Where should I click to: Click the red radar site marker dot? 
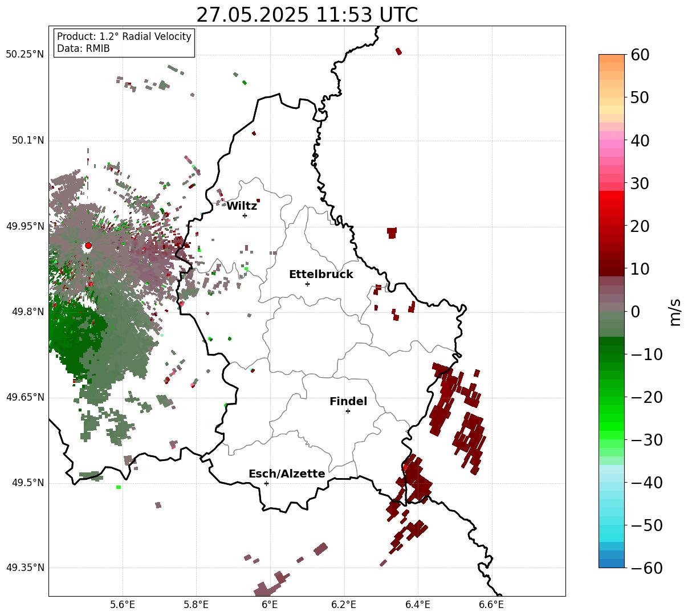(88, 246)
